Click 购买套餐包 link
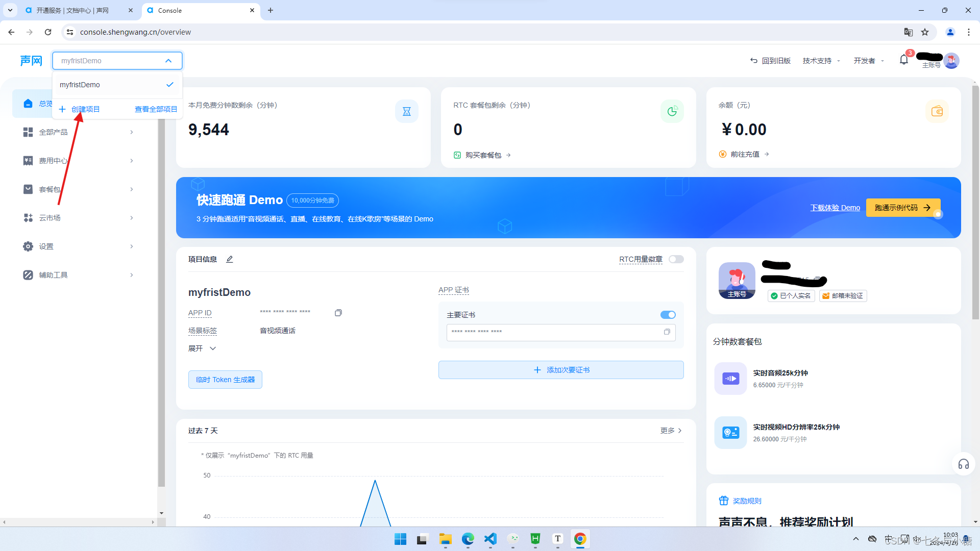The image size is (980, 551). 482,155
